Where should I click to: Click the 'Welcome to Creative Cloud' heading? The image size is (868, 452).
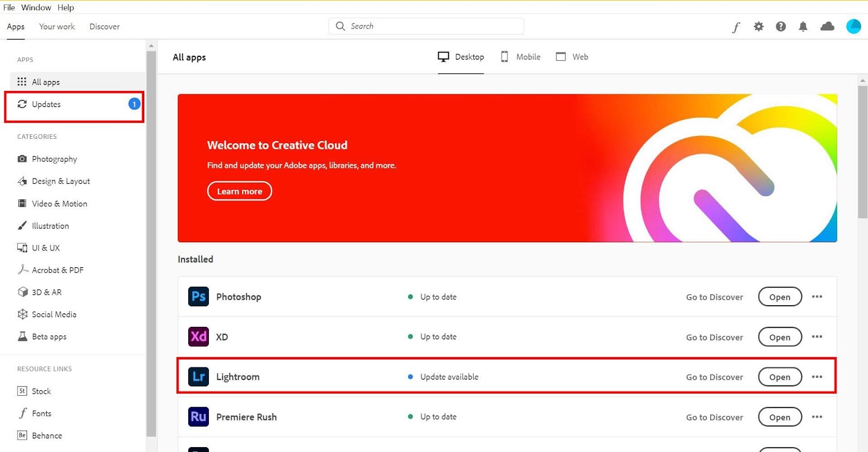[277, 145]
